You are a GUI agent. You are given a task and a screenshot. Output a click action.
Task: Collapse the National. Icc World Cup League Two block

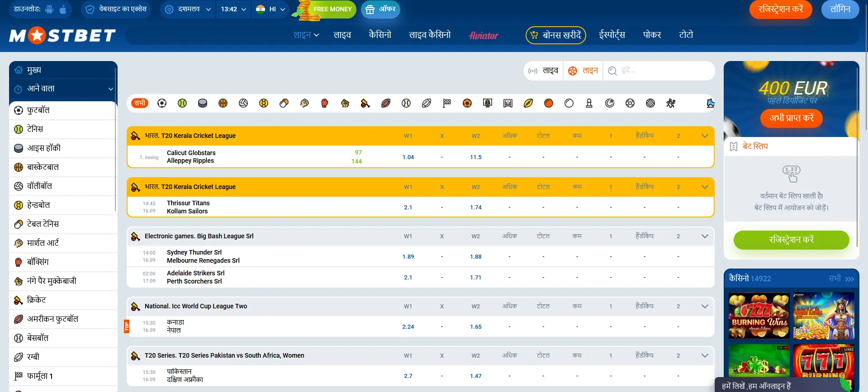point(705,306)
